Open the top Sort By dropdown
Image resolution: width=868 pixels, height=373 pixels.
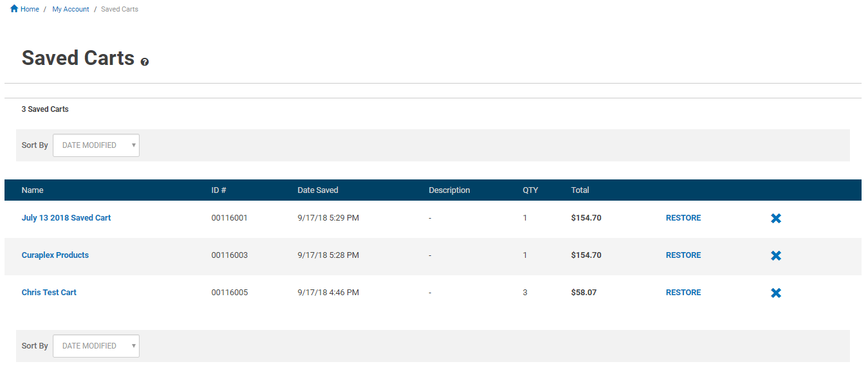(96, 145)
